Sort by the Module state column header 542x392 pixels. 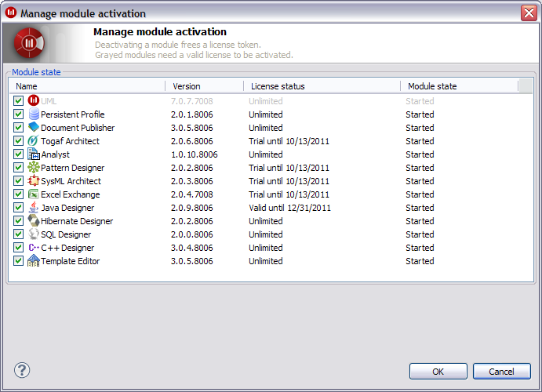point(459,86)
